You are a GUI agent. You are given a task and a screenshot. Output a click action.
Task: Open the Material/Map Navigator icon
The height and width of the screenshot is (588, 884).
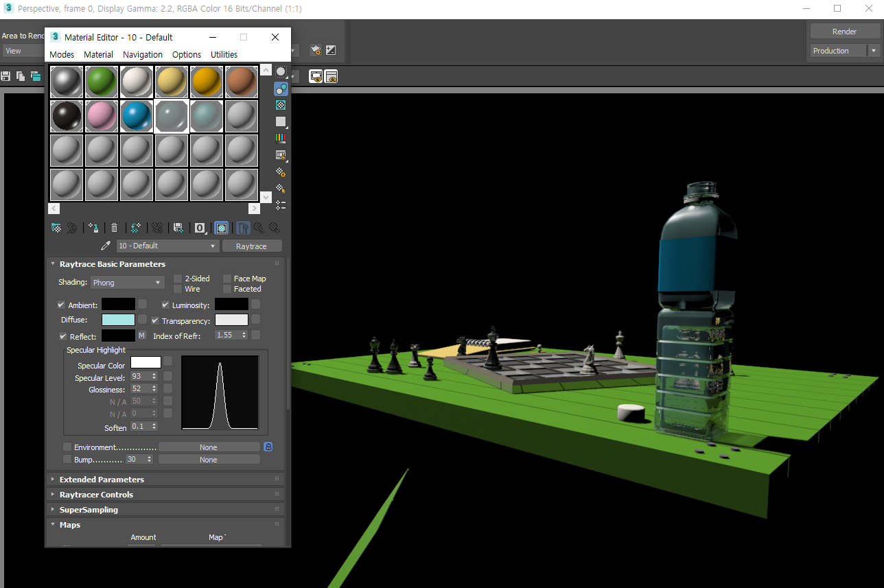281,204
